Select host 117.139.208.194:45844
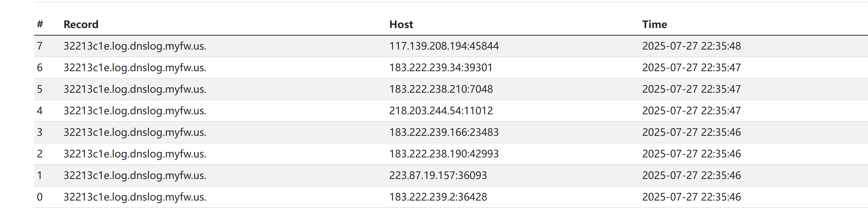Screen dimensions: 868x216 point(444,46)
